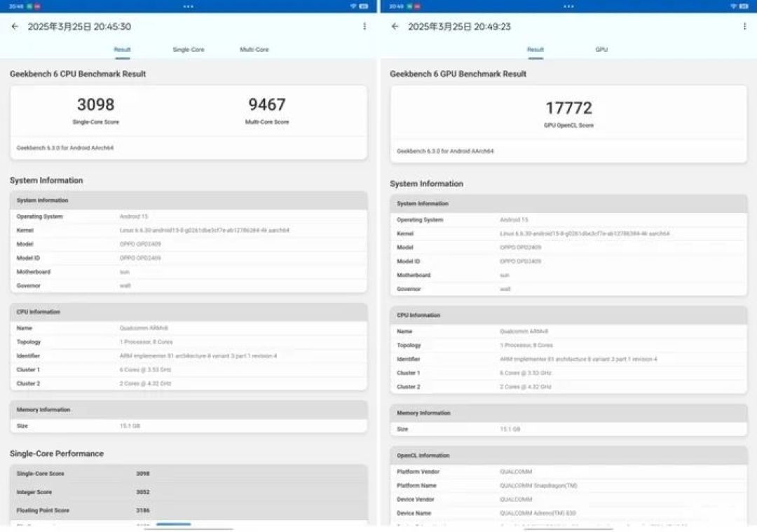Tap System Information heading on CPU screen
Viewport: 757px width, 532px height.
coord(46,181)
